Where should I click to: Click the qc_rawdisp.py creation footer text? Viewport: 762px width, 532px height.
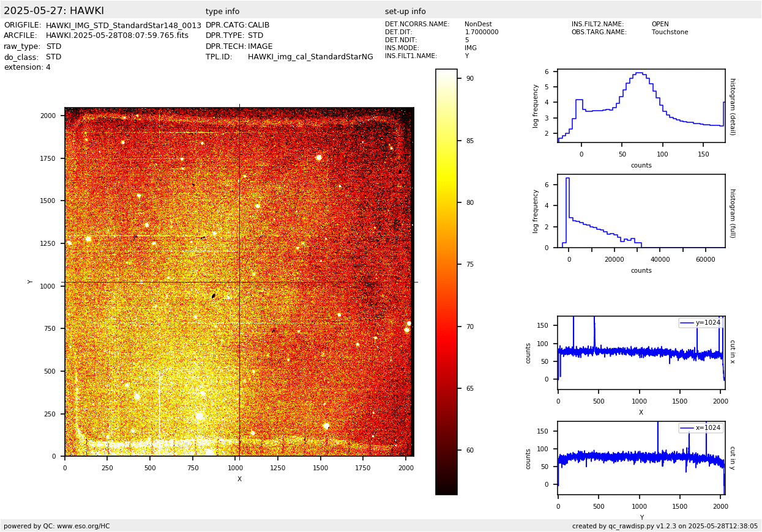[665, 526]
